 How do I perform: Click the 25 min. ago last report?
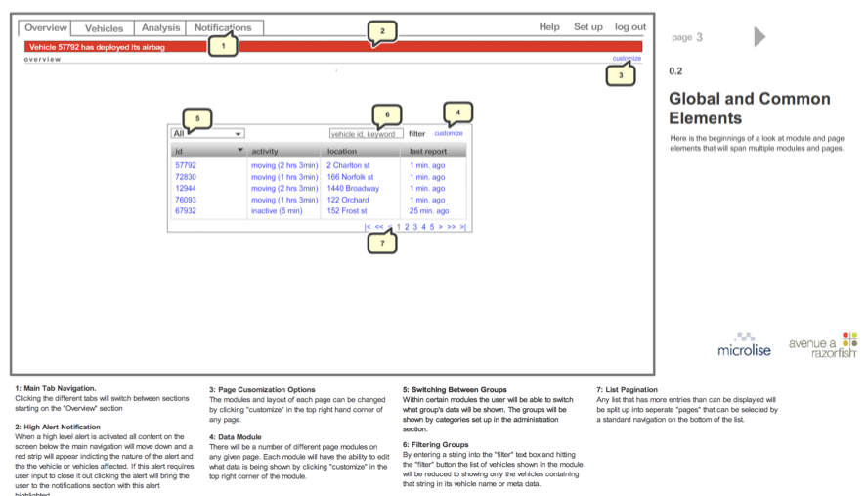[x=429, y=211]
